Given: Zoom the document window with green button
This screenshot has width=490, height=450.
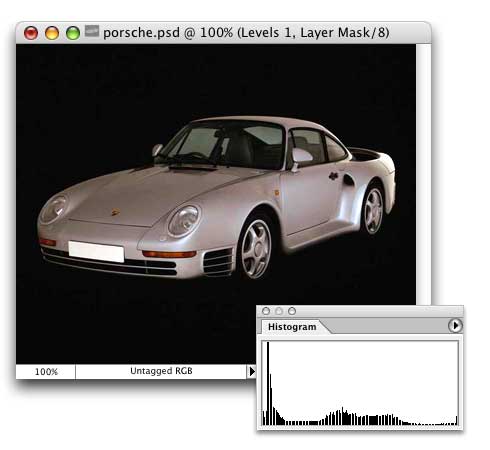Looking at the screenshot, I should point(73,33).
